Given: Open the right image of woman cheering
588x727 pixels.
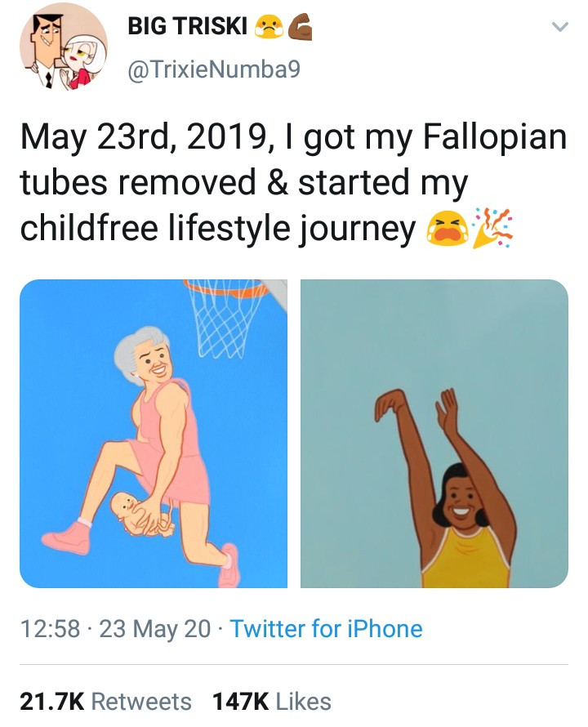Looking at the screenshot, I should pos(434,433).
